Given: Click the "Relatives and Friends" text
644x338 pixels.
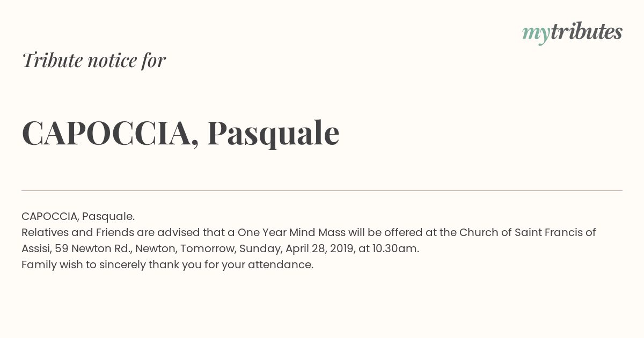Looking at the screenshot, I should 77,232.
